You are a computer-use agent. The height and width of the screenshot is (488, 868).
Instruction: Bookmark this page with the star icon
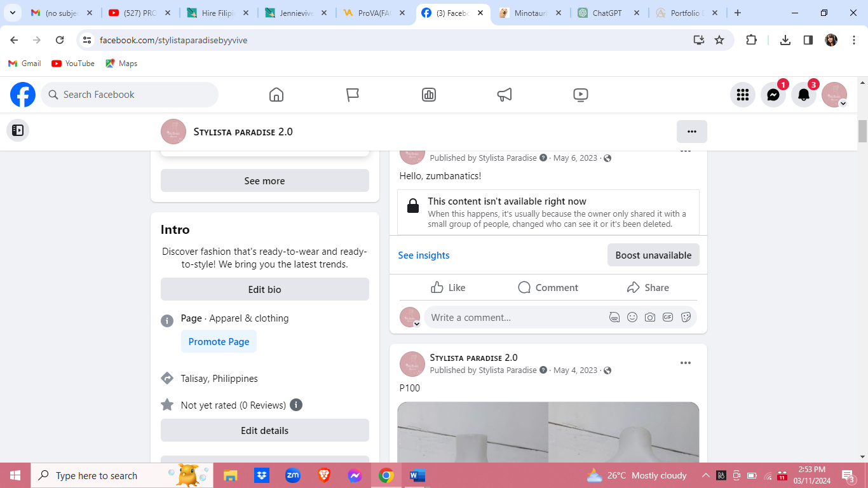719,40
